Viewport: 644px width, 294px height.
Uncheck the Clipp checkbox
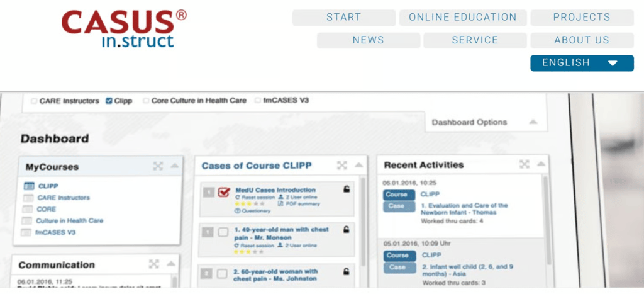(109, 101)
